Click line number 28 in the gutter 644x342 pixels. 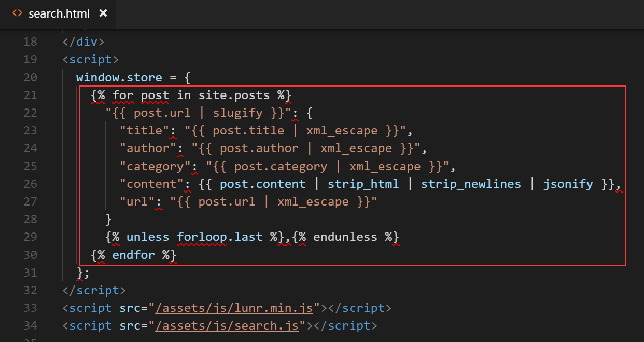tap(30, 220)
